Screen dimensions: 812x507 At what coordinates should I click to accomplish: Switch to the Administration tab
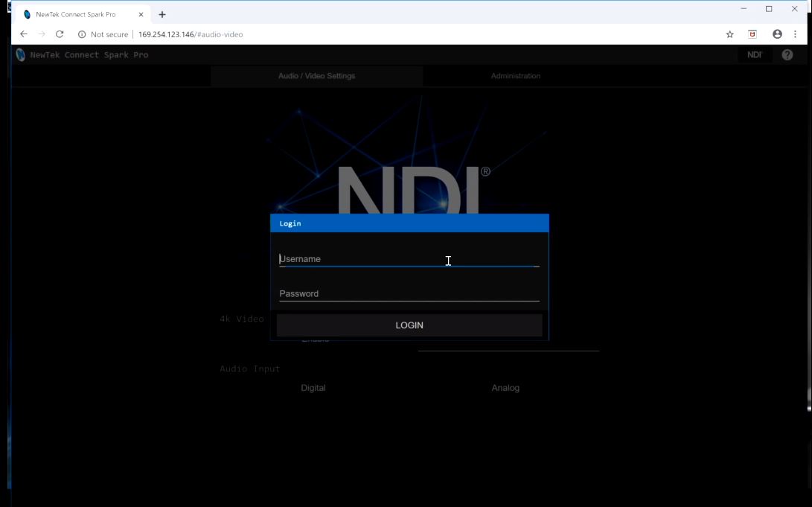(x=515, y=76)
